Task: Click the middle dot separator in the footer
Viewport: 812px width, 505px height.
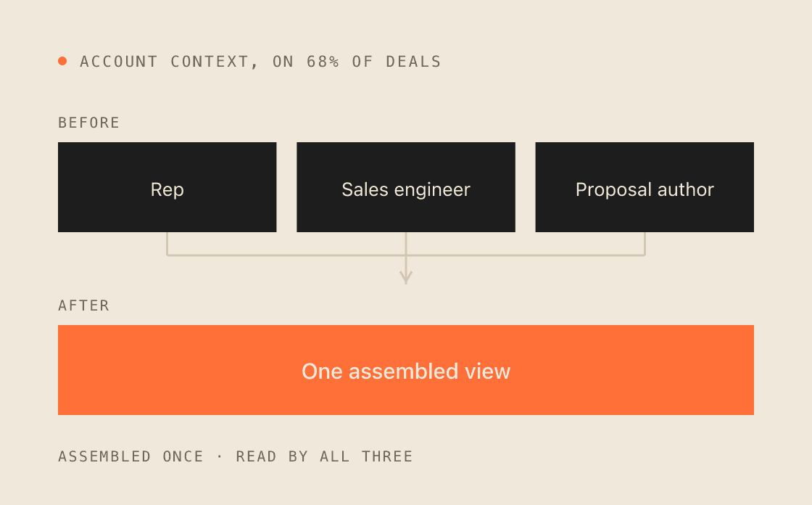Action: tap(220, 457)
